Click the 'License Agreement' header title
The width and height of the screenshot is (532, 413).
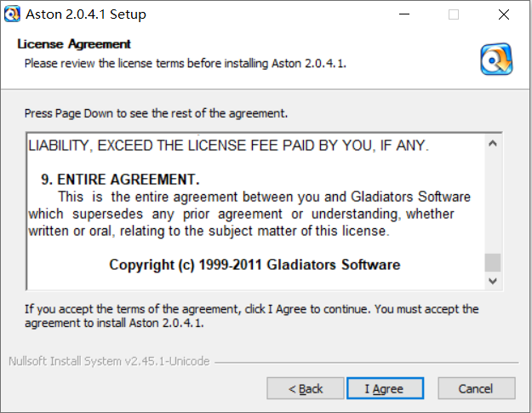(x=74, y=43)
